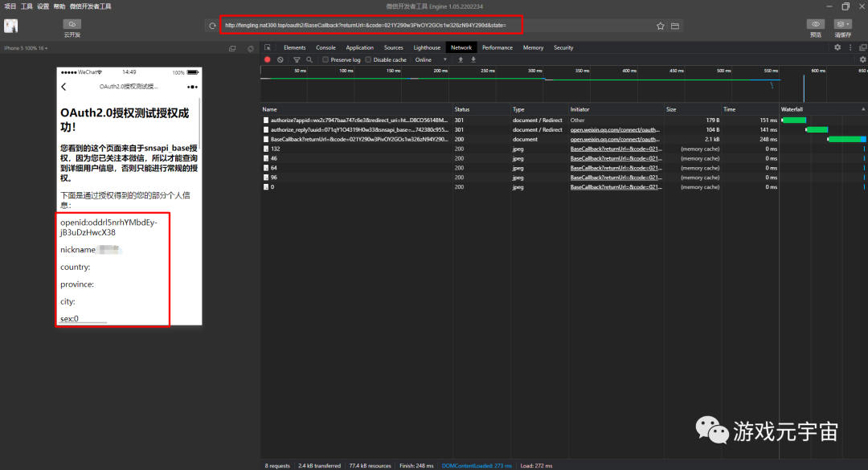Open the Network panel settings gear
This screenshot has height=470, width=868.
coord(862,59)
